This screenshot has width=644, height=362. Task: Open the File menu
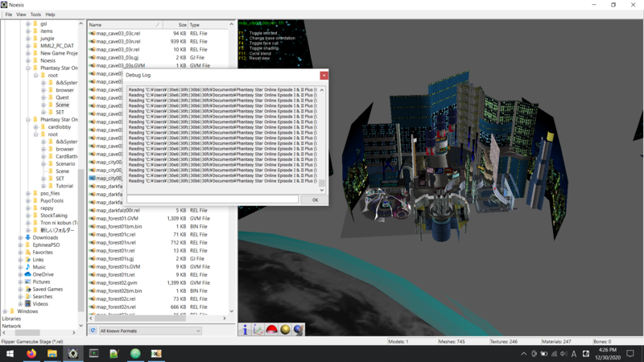coord(9,14)
